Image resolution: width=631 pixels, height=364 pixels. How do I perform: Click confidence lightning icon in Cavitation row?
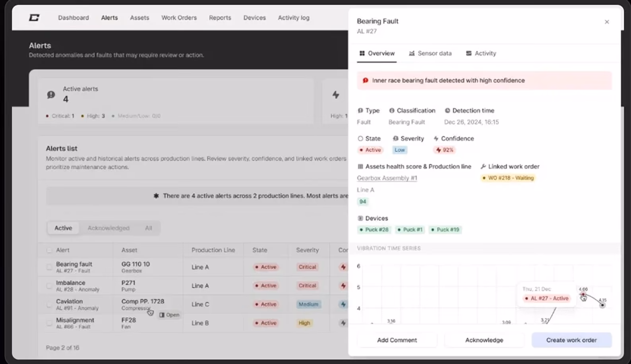point(343,304)
